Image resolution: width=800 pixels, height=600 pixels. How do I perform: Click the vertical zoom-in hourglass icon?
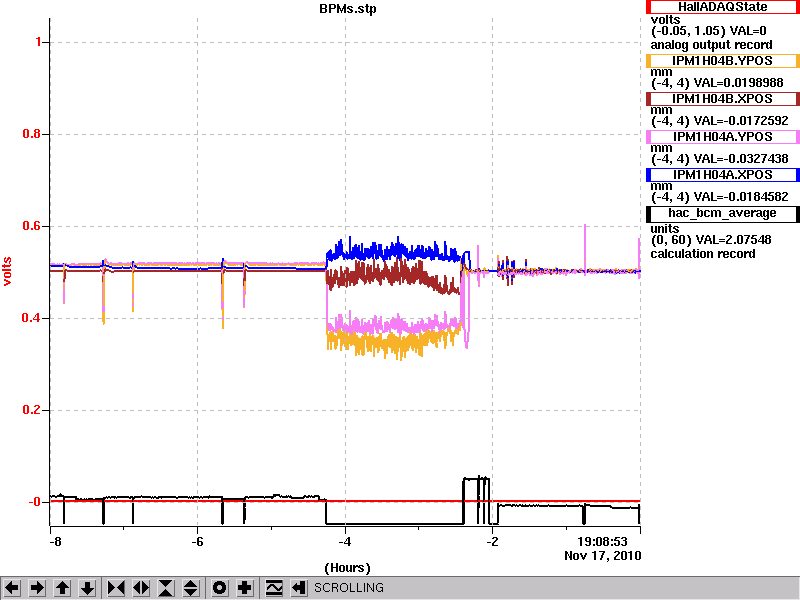coord(166,588)
